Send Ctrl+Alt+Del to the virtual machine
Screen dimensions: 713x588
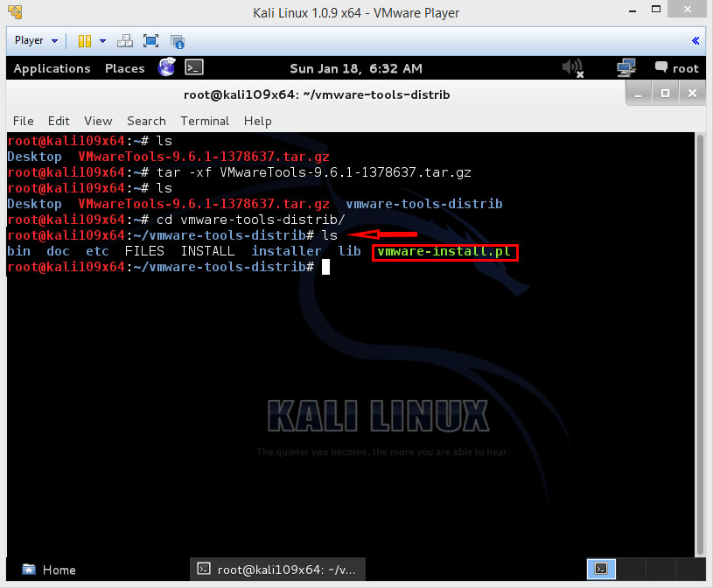pyautogui.click(x=124, y=41)
